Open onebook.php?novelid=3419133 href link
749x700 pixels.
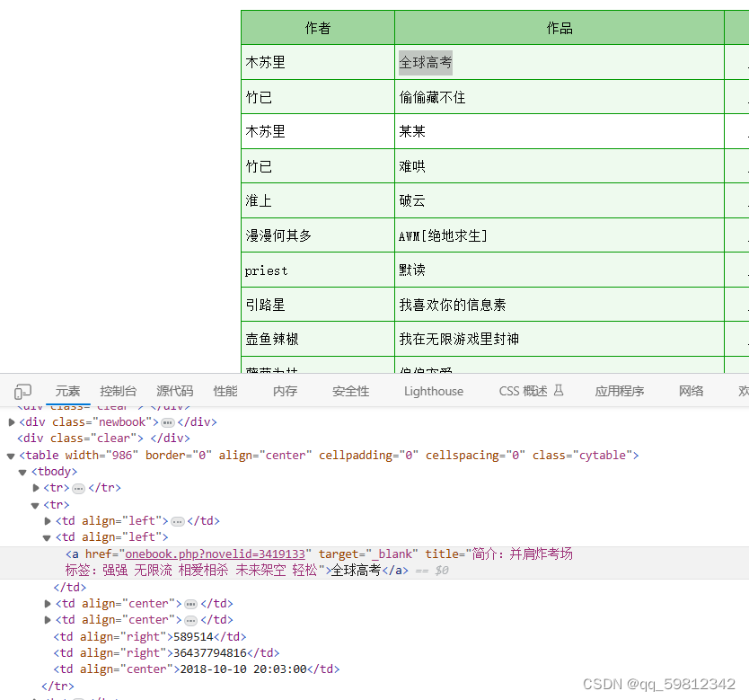click(x=215, y=554)
